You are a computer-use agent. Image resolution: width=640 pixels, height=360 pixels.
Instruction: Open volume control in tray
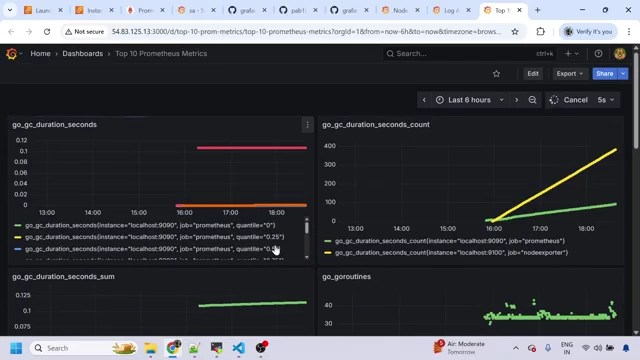[598, 348]
